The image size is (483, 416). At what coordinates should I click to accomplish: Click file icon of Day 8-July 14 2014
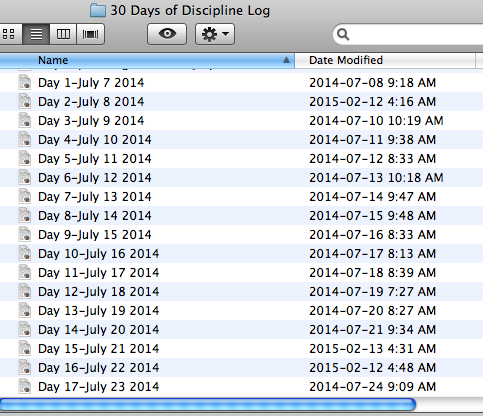pos(25,215)
